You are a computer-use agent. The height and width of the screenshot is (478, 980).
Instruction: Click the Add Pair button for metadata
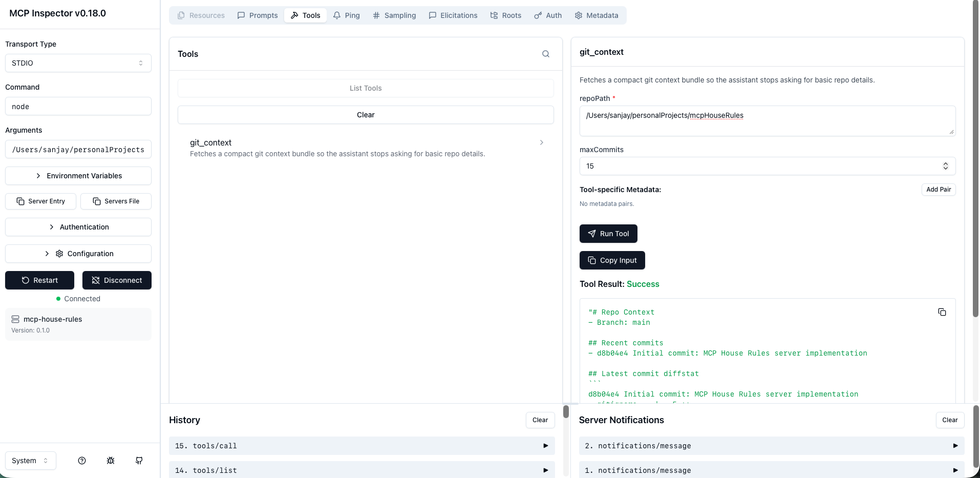tap(939, 189)
